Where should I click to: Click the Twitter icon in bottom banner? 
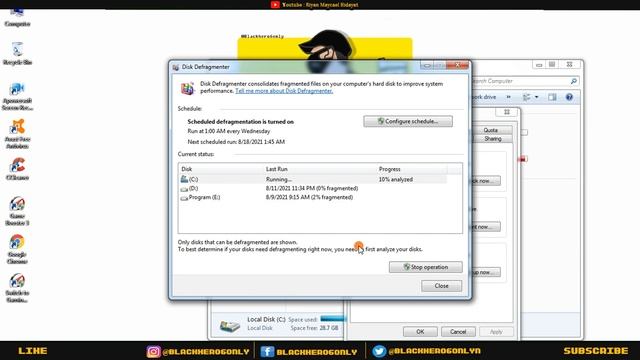point(379,351)
